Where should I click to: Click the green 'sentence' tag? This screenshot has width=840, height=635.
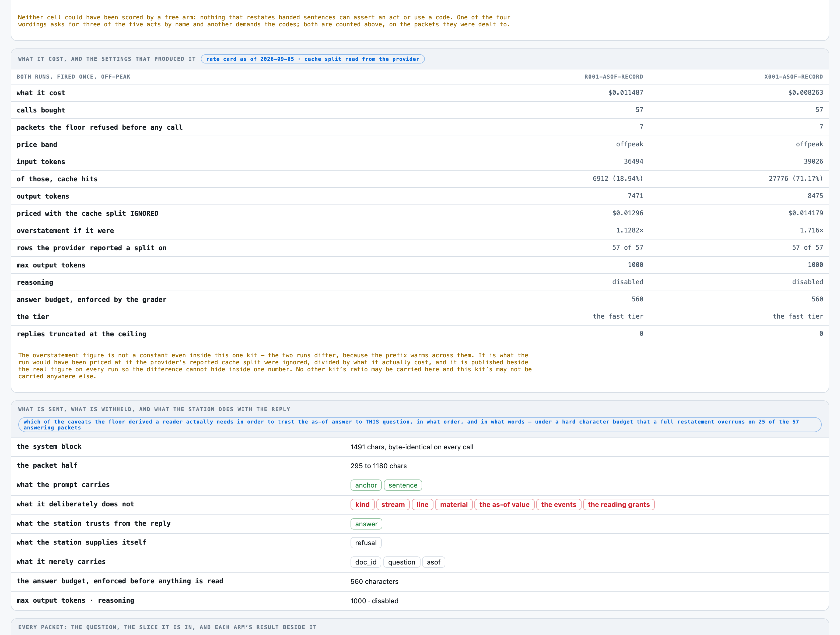(402, 485)
